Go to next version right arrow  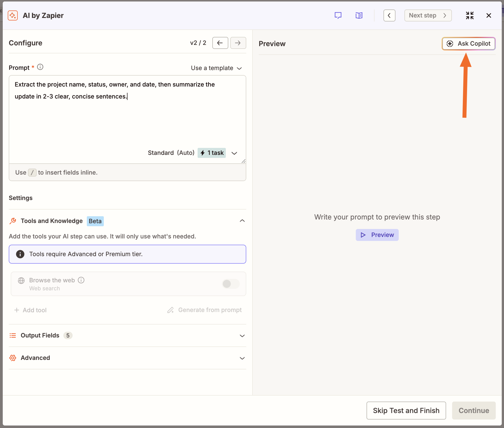(238, 43)
